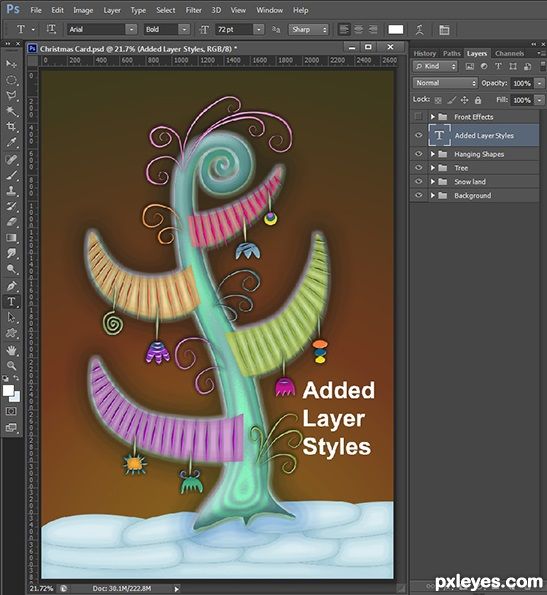Screen dimensions: 547x595
Task: Select the Added Layer Styles text layer
Action: coord(484,135)
